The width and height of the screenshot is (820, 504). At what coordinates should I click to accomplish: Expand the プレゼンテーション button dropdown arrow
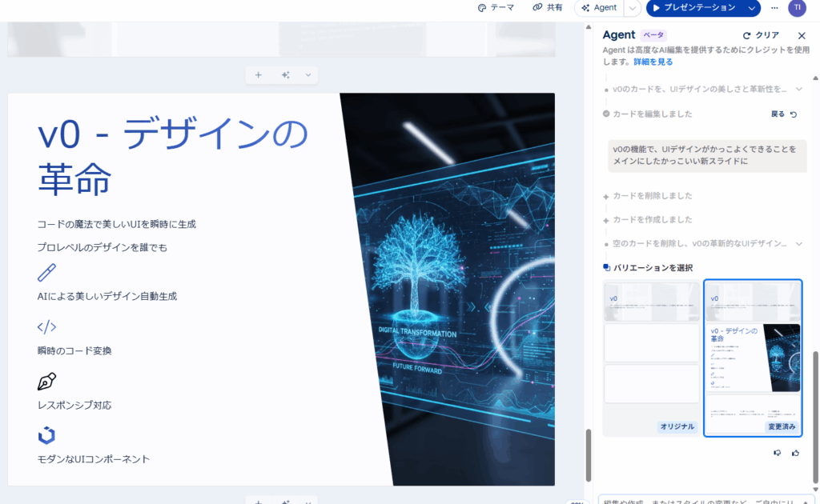click(751, 8)
